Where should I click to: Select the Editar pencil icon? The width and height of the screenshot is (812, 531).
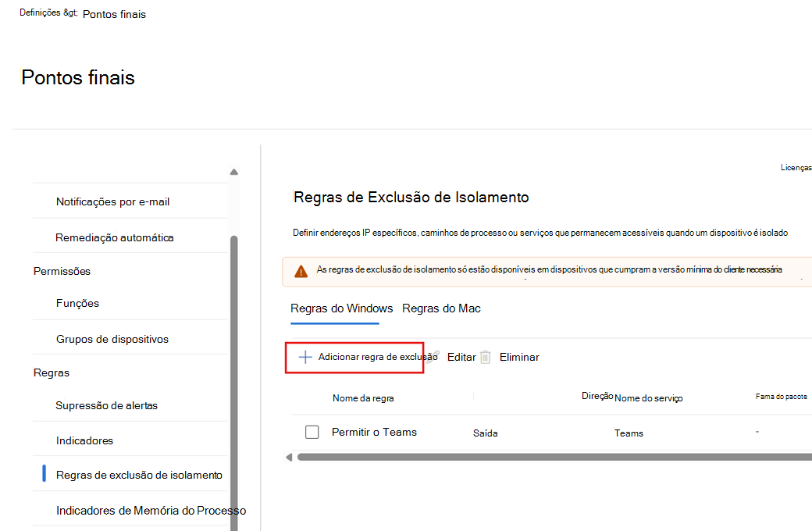434,356
